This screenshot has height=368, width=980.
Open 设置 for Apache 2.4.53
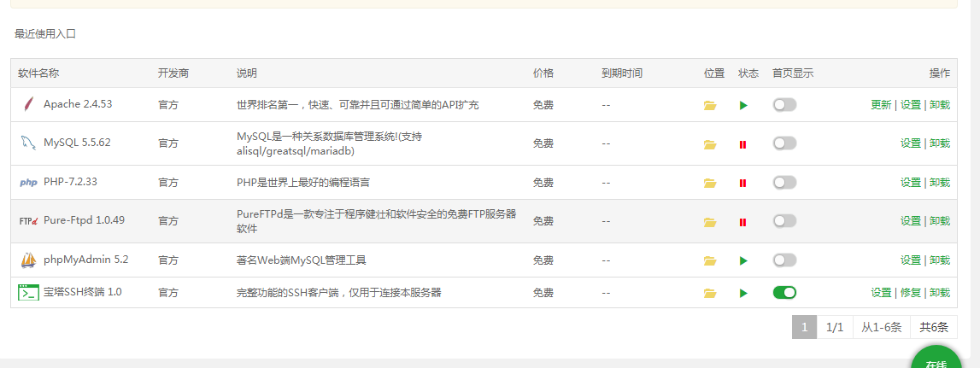(911, 105)
